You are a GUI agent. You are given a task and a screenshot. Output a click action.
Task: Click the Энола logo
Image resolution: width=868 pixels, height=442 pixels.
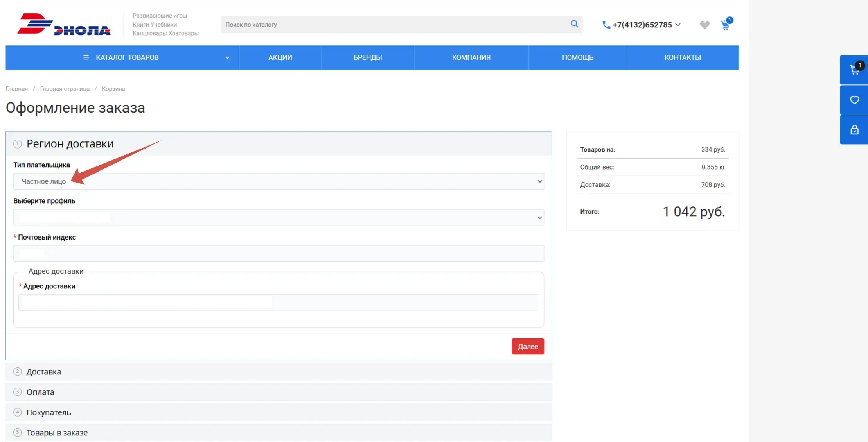tap(64, 24)
